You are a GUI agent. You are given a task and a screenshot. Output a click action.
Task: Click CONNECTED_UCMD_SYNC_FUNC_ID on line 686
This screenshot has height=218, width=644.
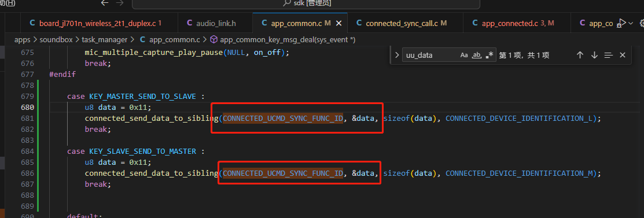pyautogui.click(x=282, y=173)
